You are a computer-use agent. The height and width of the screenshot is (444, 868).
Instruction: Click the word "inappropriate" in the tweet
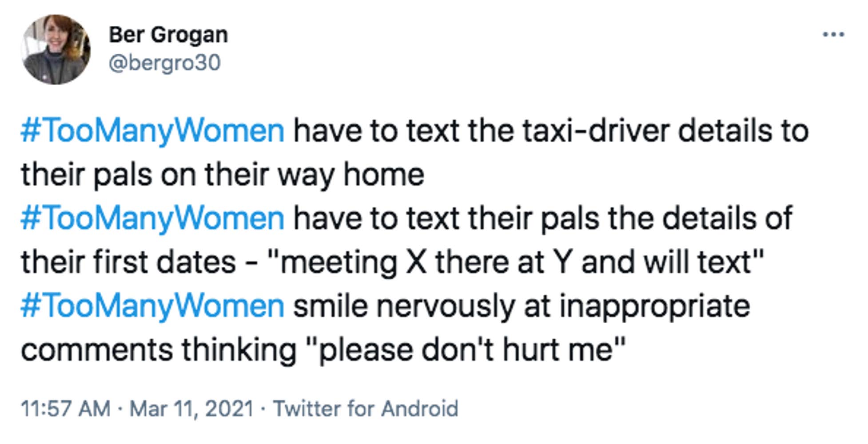click(654, 306)
